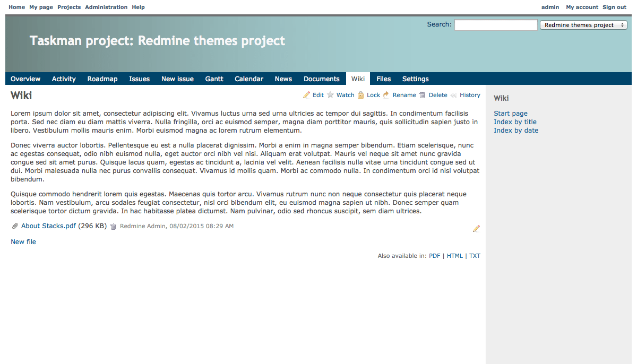
Task: Go to the Activity tab
Action: click(64, 79)
